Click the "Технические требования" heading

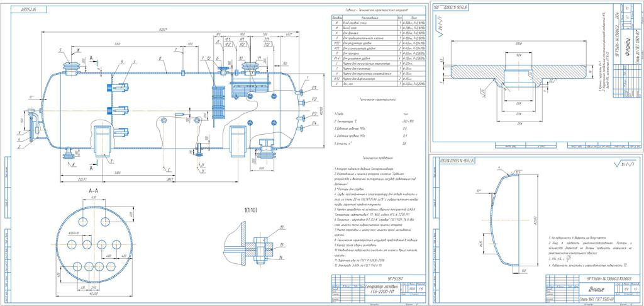[x=378, y=158]
